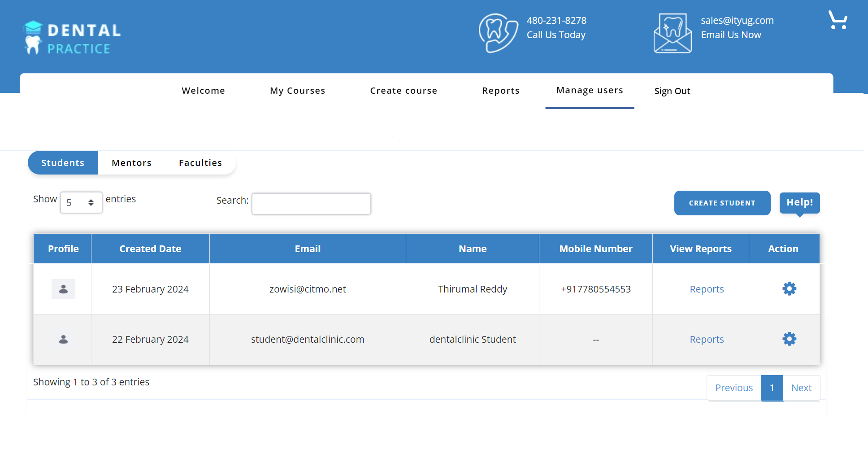The height and width of the screenshot is (463, 868).
Task: Click Thirumal Reddy's profile avatar
Action: (x=63, y=289)
